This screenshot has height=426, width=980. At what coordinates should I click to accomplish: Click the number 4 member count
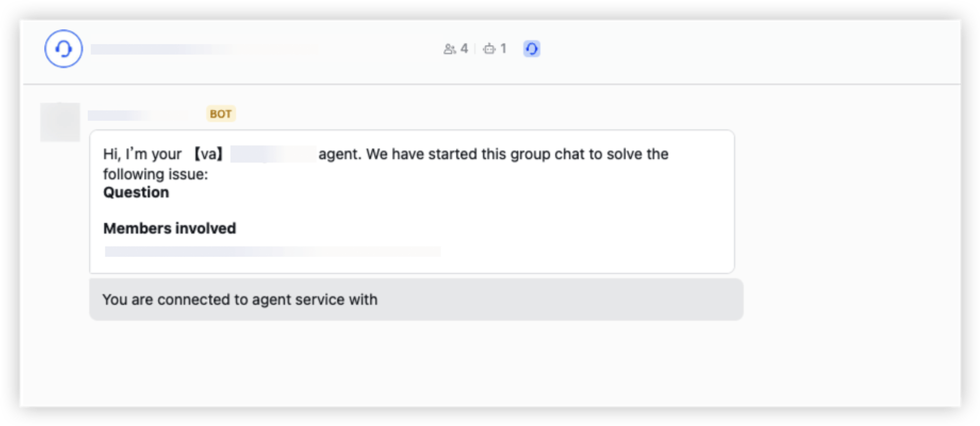pos(464,49)
